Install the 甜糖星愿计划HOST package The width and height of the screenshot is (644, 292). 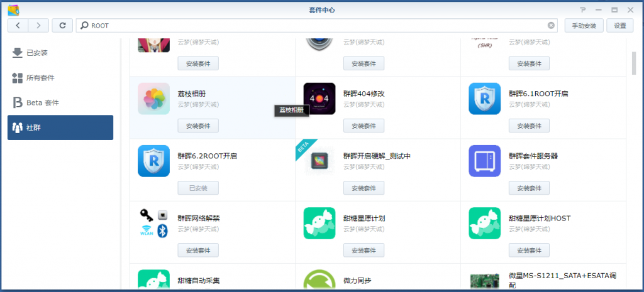point(529,250)
